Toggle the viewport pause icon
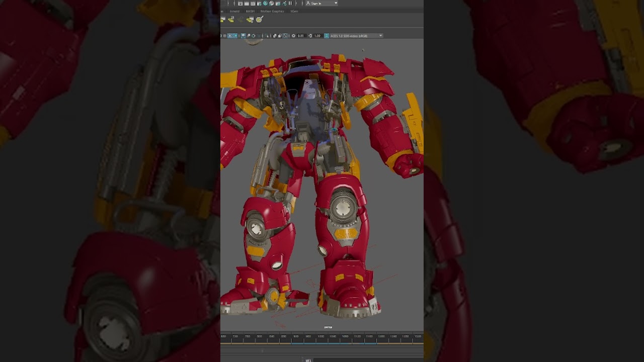The width and height of the screenshot is (644, 362). (x=290, y=4)
